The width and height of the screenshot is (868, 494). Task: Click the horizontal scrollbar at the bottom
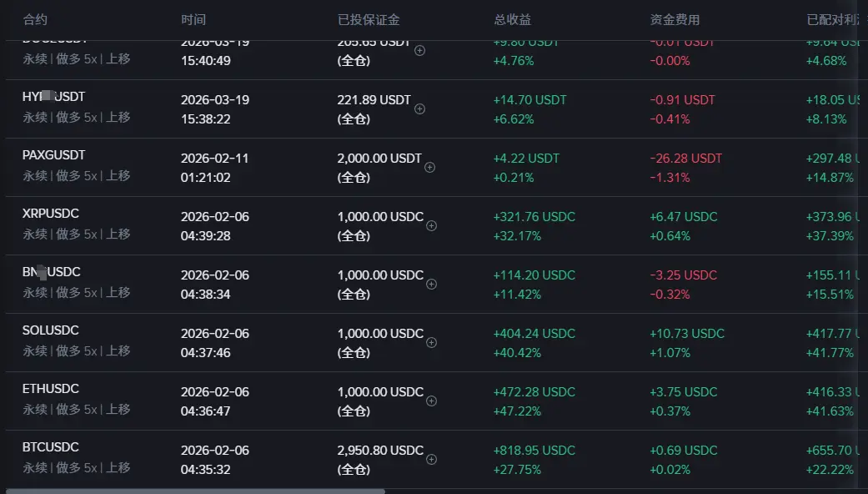[196, 491]
